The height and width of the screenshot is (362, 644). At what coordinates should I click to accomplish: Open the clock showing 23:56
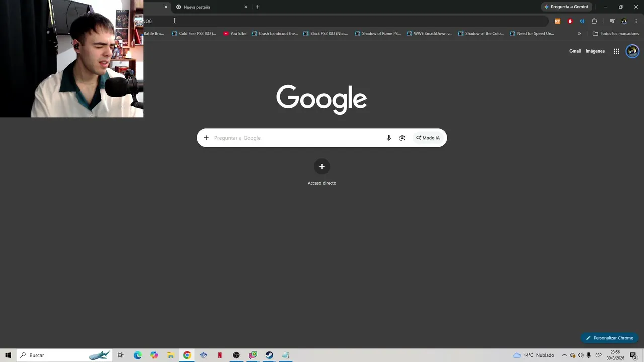coord(615,355)
